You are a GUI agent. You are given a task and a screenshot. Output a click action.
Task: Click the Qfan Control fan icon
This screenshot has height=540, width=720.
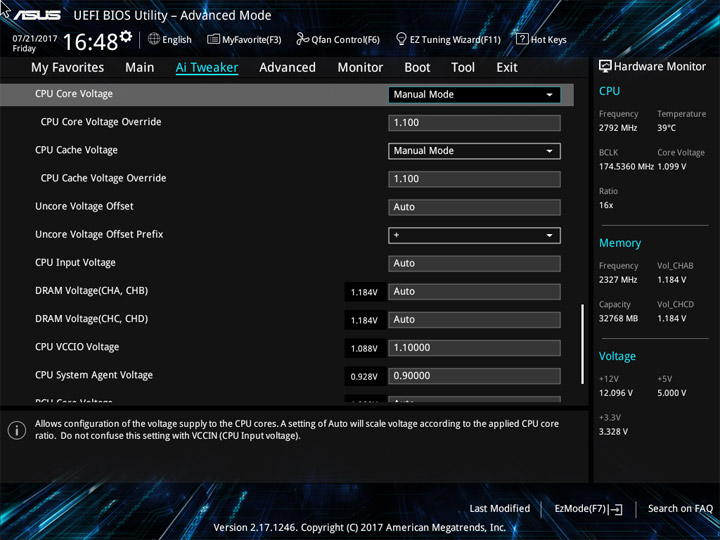pos(303,39)
